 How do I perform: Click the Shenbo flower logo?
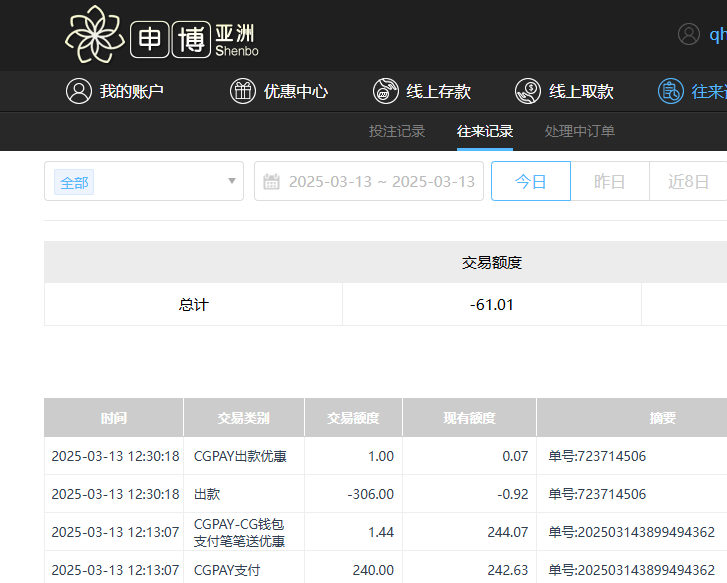[x=95, y=35]
